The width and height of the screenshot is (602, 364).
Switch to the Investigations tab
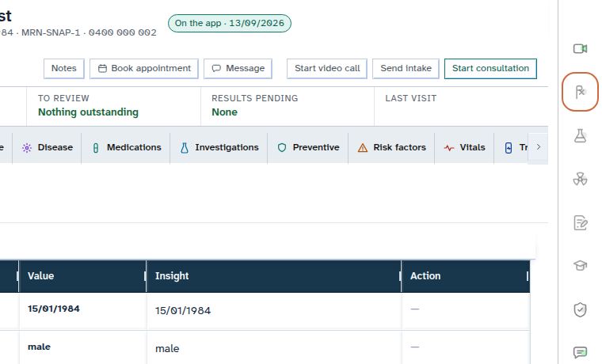(x=219, y=148)
